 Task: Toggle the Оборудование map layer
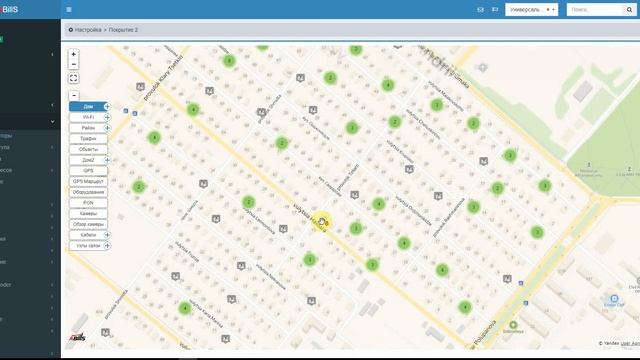tap(88, 192)
